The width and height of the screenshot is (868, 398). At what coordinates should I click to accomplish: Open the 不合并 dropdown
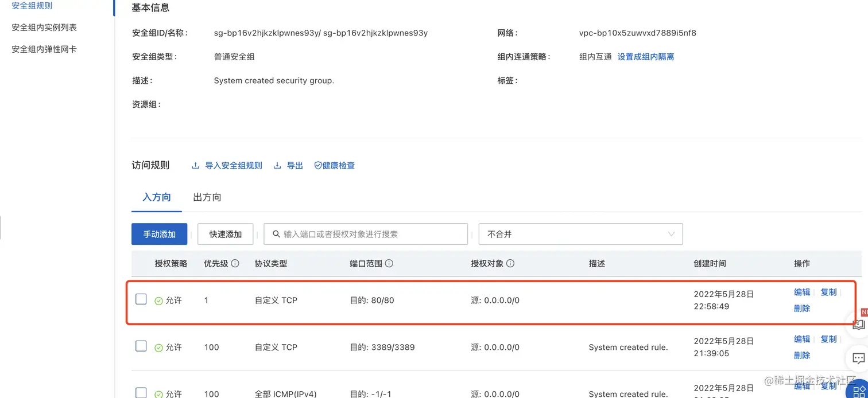pyautogui.click(x=580, y=234)
